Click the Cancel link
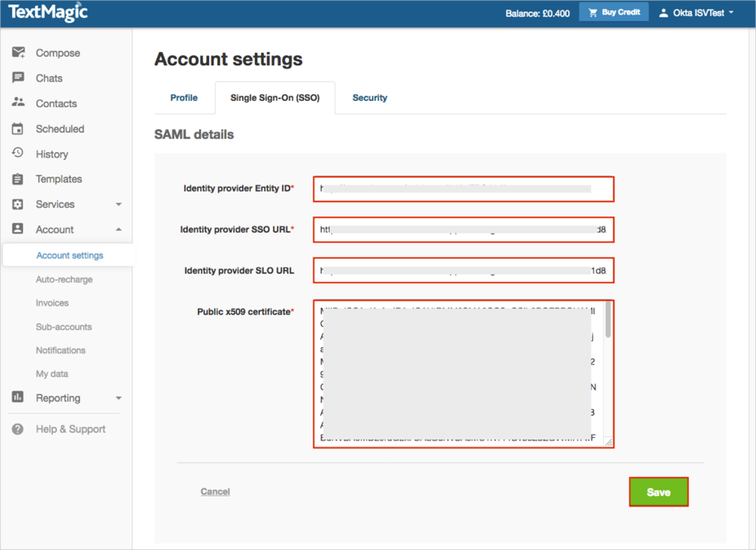 click(215, 491)
